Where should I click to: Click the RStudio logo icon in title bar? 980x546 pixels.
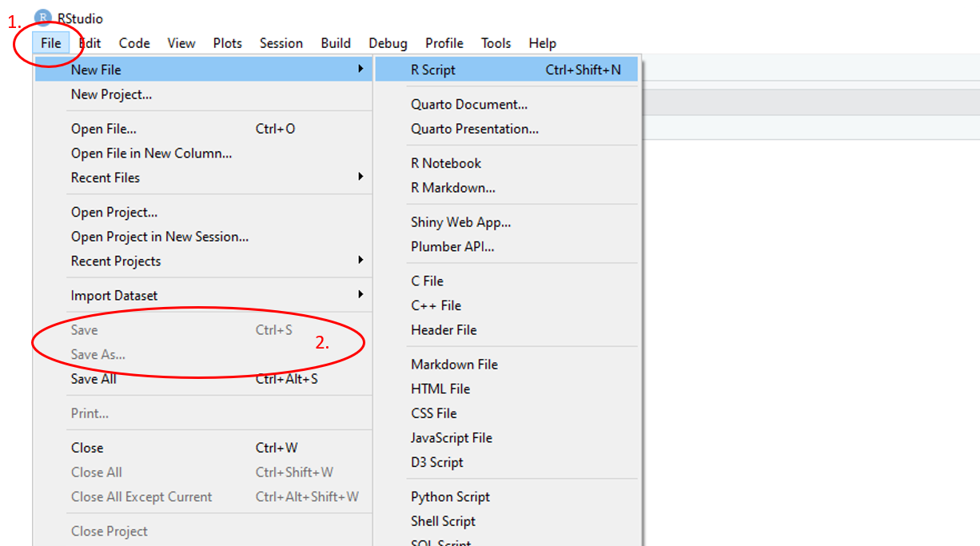pos(42,18)
